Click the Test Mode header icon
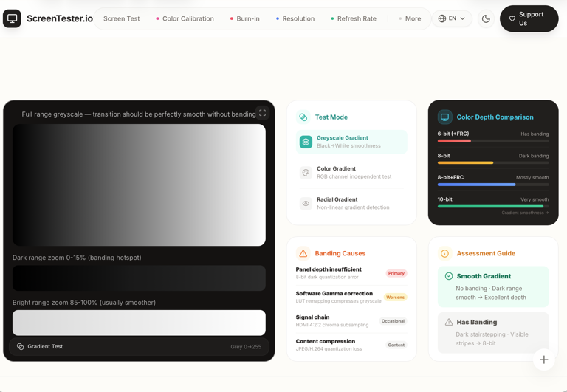Viewport: 567px width, 392px height. pyautogui.click(x=303, y=117)
